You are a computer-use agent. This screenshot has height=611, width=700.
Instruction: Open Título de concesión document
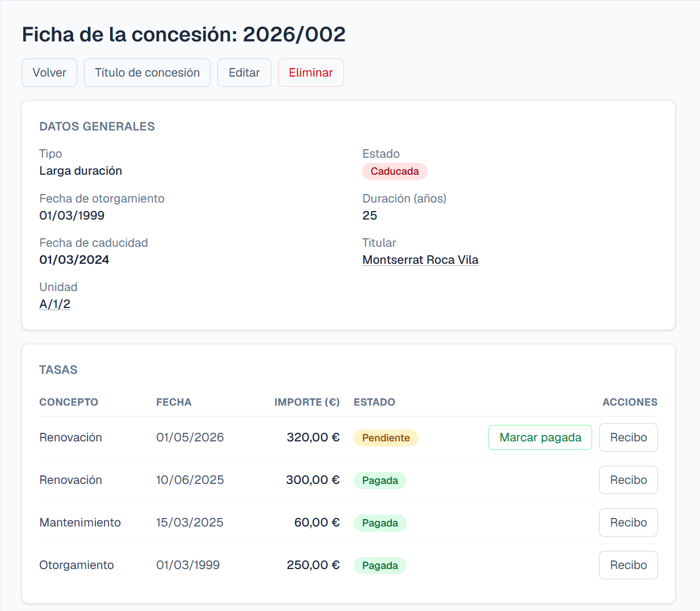tap(147, 73)
